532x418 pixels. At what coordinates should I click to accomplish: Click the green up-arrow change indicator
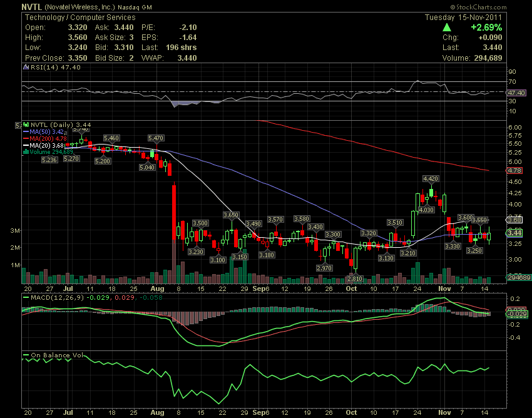(446, 28)
